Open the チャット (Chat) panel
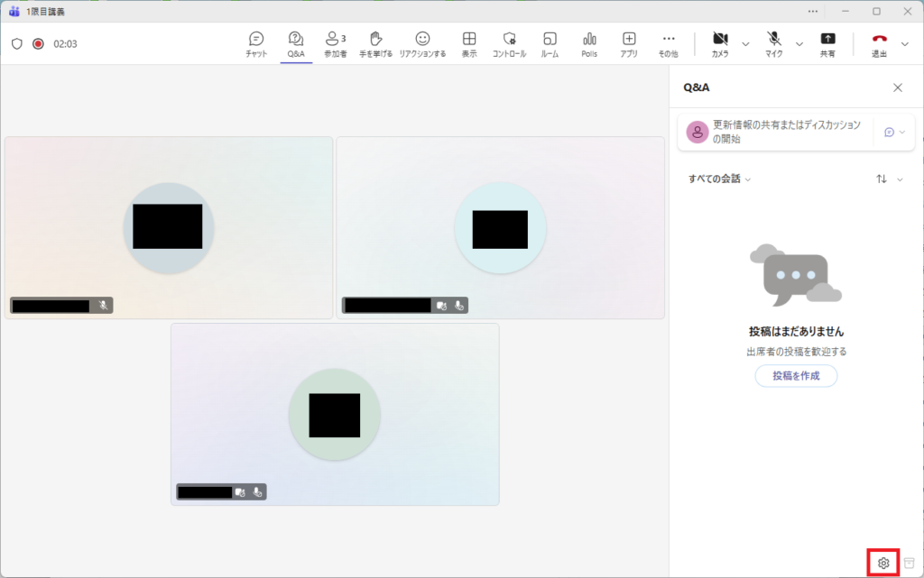Screen dimensions: 924x578 click(x=256, y=43)
